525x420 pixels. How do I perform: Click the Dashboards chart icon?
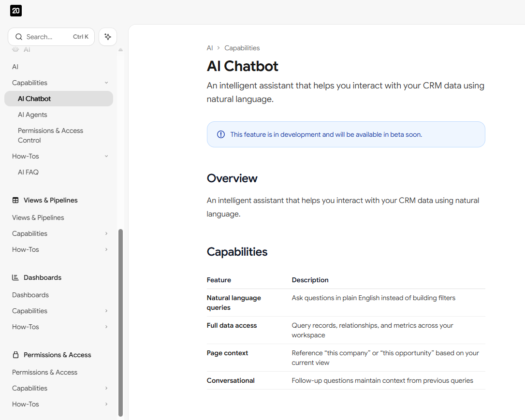click(15, 277)
